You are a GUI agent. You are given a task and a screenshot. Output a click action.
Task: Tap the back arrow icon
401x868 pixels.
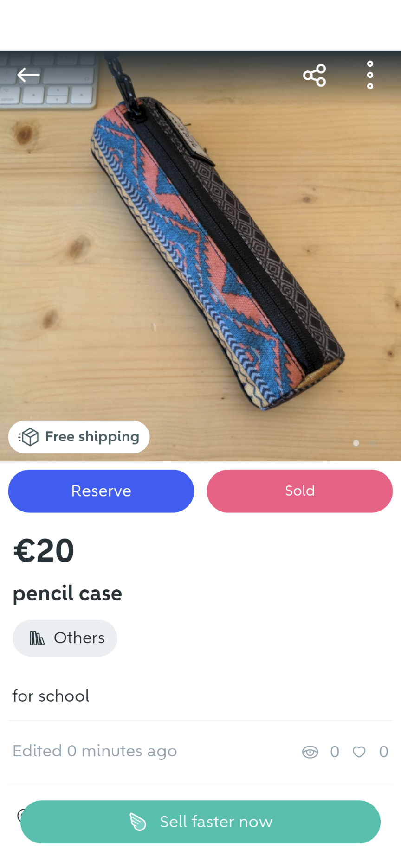(x=28, y=75)
